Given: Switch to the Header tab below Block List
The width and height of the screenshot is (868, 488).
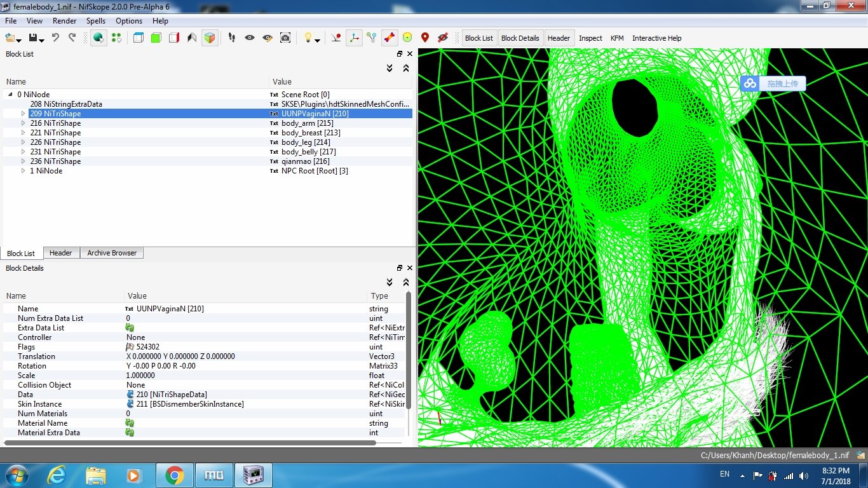Looking at the screenshot, I should 60,253.
